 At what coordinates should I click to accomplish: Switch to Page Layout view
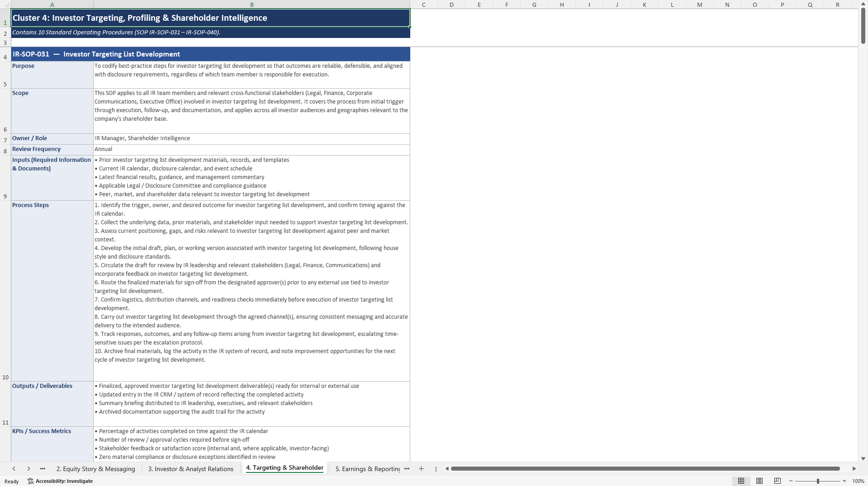[759, 481]
